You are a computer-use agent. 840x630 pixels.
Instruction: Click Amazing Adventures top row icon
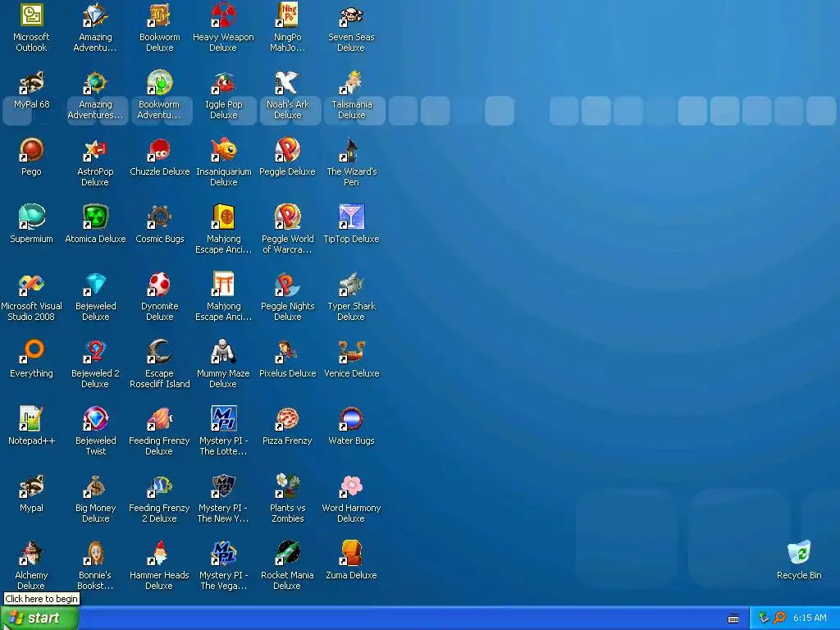(x=95, y=15)
